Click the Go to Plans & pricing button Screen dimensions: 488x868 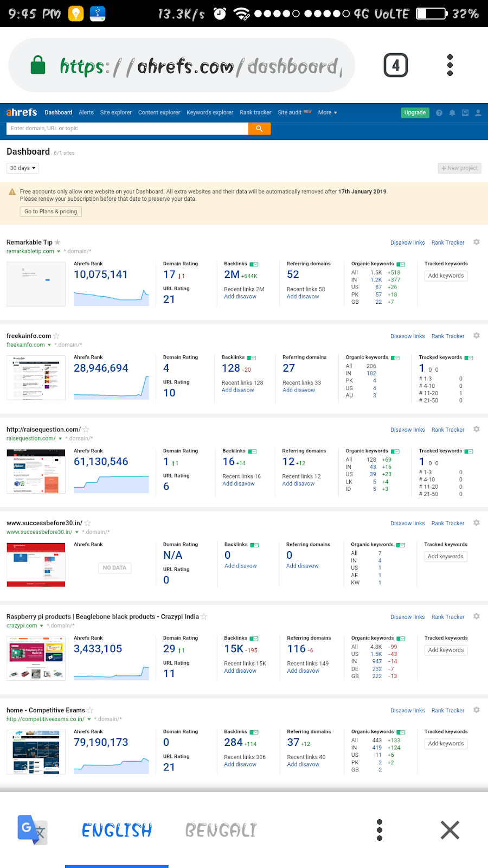(x=51, y=212)
